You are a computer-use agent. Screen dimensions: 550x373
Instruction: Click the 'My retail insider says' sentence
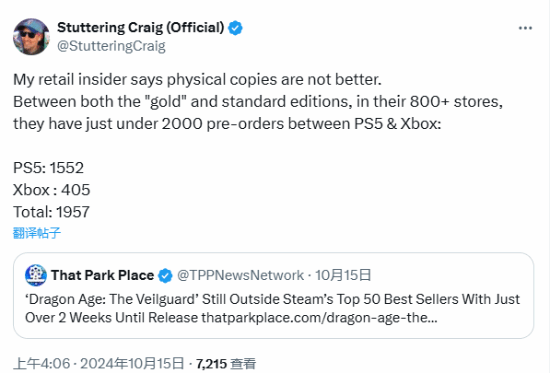197,80
